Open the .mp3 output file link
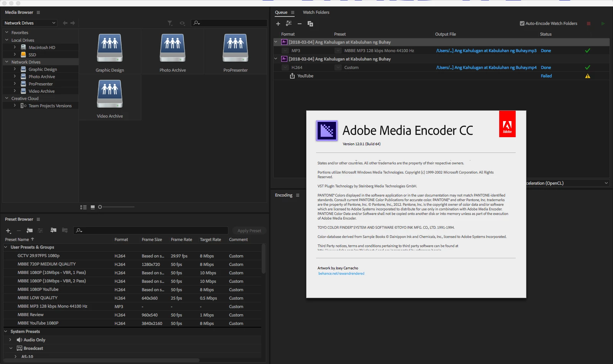This screenshot has width=613, height=364. [487, 51]
